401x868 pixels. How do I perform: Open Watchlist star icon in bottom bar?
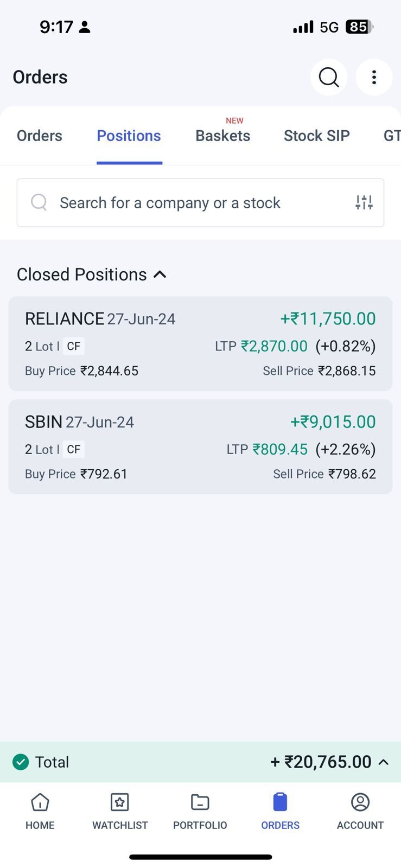pos(120,802)
